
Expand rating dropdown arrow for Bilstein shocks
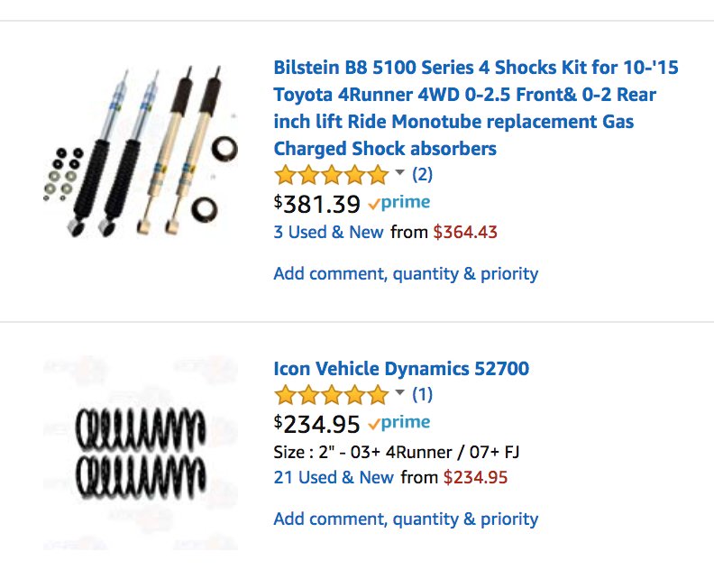click(399, 172)
